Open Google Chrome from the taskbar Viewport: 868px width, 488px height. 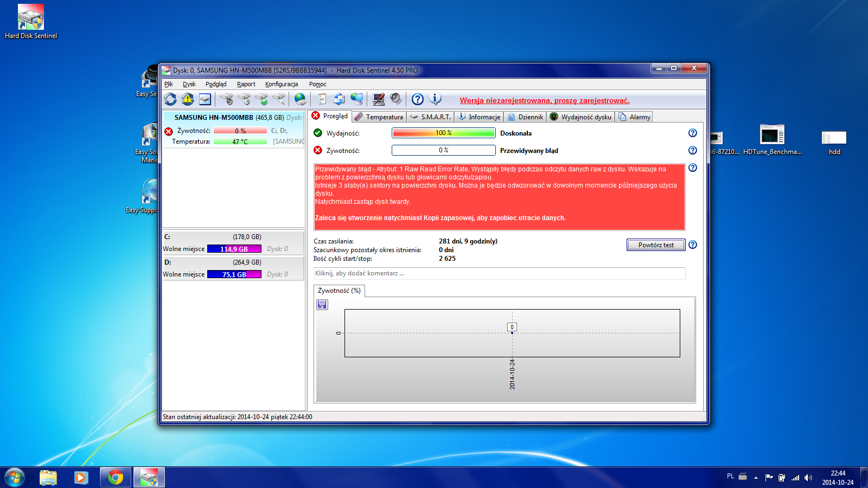coord(115,478)
